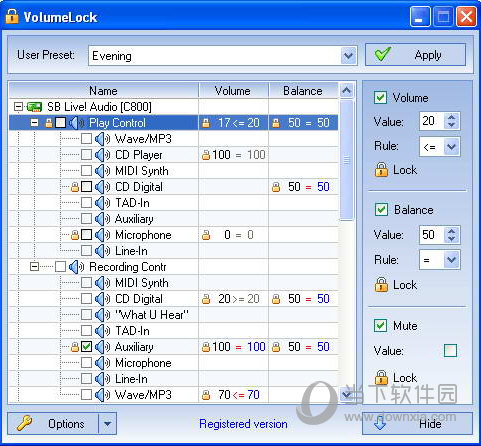Image resolution: width=481 pixels, height=446 pixels.
Task: Hide the VolumeLock window via the Hide button
Action: pyautogui.click(x=417, y=424)
